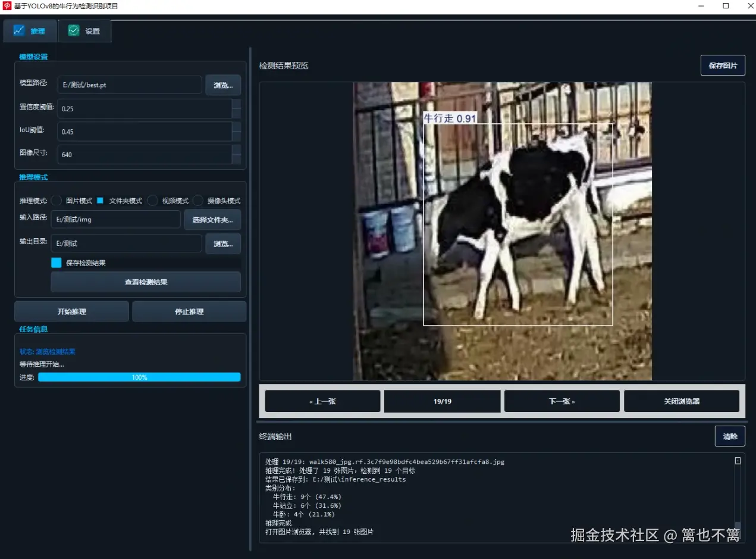The image size is (756, 559).
Task: Click the 终端输出 heading
Action: [x=275, y=436]
